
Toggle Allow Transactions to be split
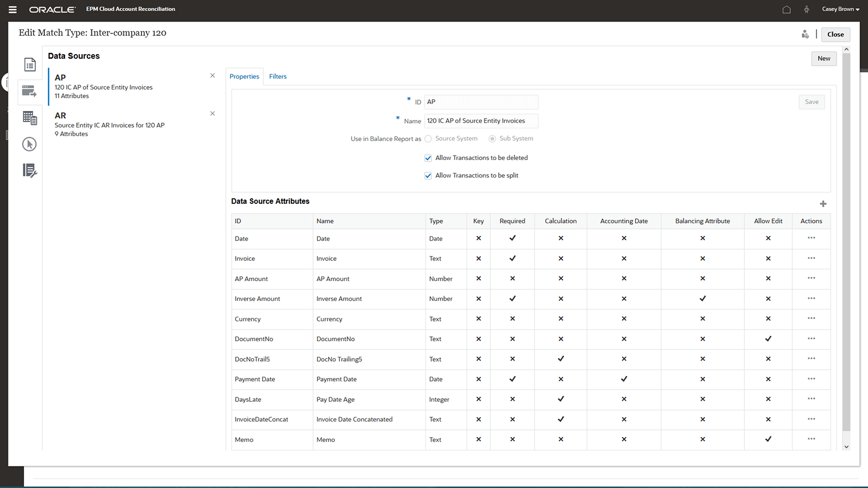pos(428,176)
